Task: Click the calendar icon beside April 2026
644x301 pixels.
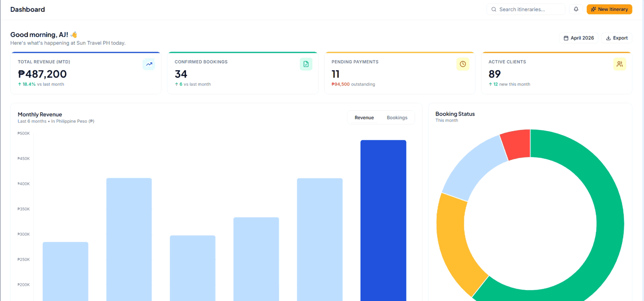Action: point(566,38)
